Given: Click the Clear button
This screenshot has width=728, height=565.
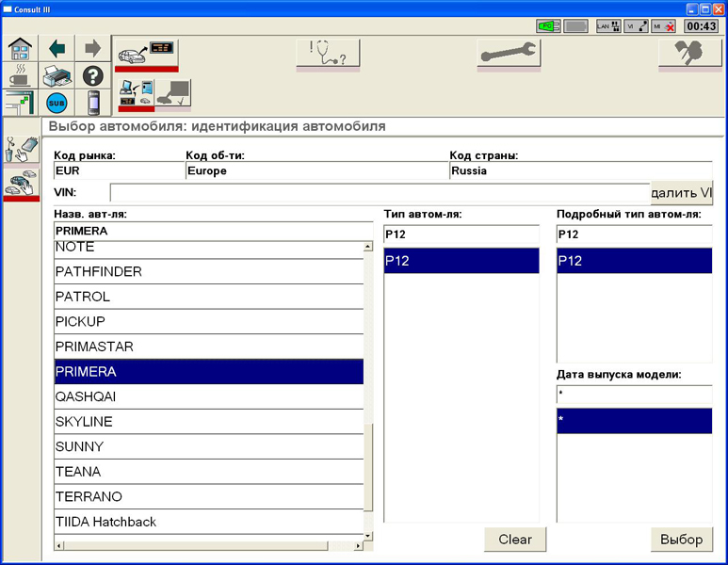Looking at the screenshot, I should click(x=515, y=540).
